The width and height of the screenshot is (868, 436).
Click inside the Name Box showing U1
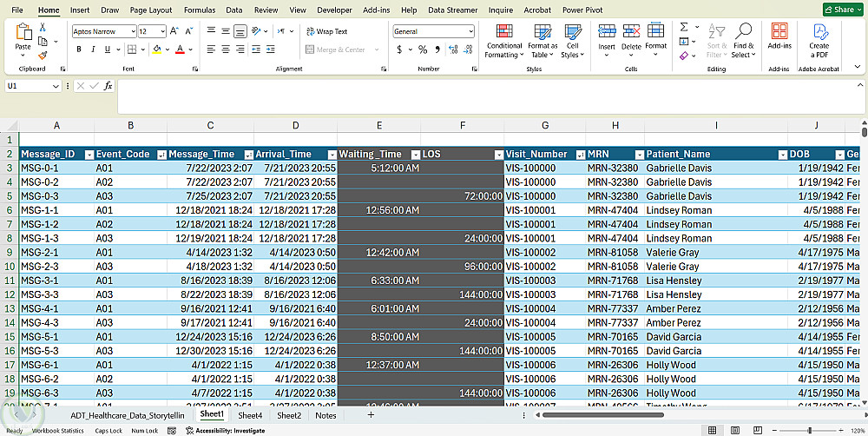point(28,86)
